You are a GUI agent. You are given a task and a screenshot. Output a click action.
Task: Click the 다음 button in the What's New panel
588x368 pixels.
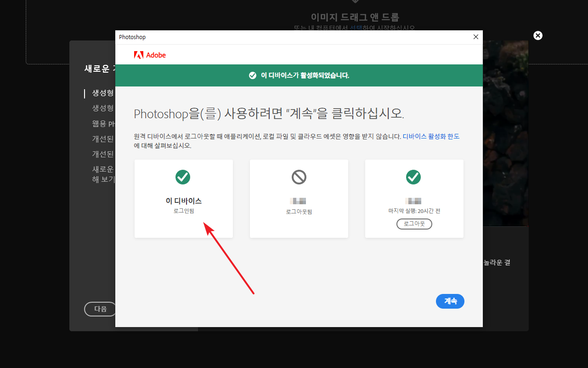[100, 309]
